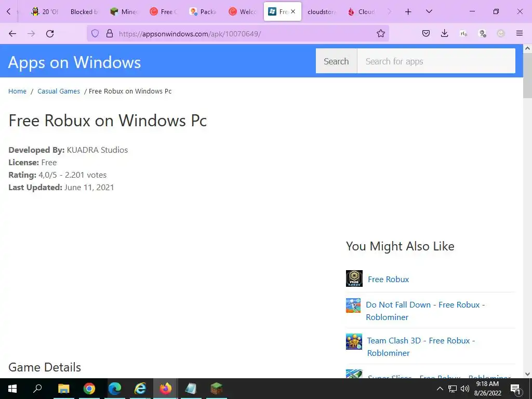Open the Firefox downloads panel
This screenshot has width=532, height=399.
(445, 33)
